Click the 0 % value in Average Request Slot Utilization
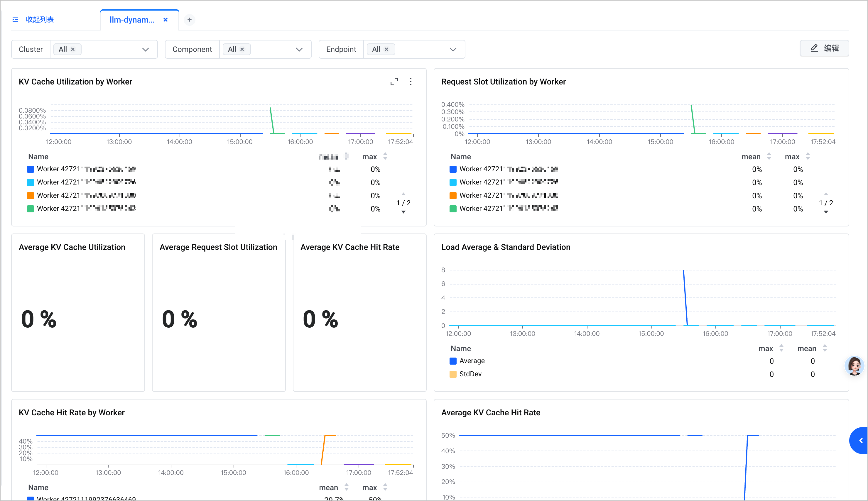This screenshot has height=501, width=868. [179, 319]
